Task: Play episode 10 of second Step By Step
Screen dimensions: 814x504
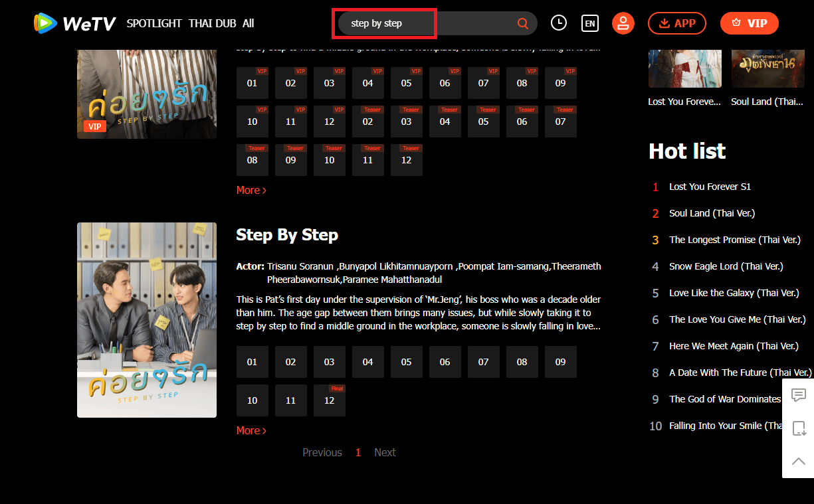Action: pyautogui.click(x=253, y=400)
